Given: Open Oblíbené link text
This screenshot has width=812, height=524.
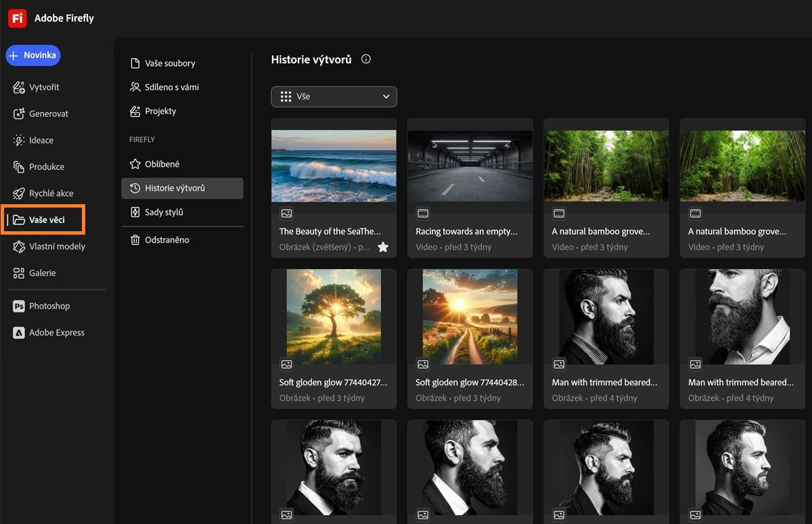Looking at the screenshot, I should pos(162,164).
